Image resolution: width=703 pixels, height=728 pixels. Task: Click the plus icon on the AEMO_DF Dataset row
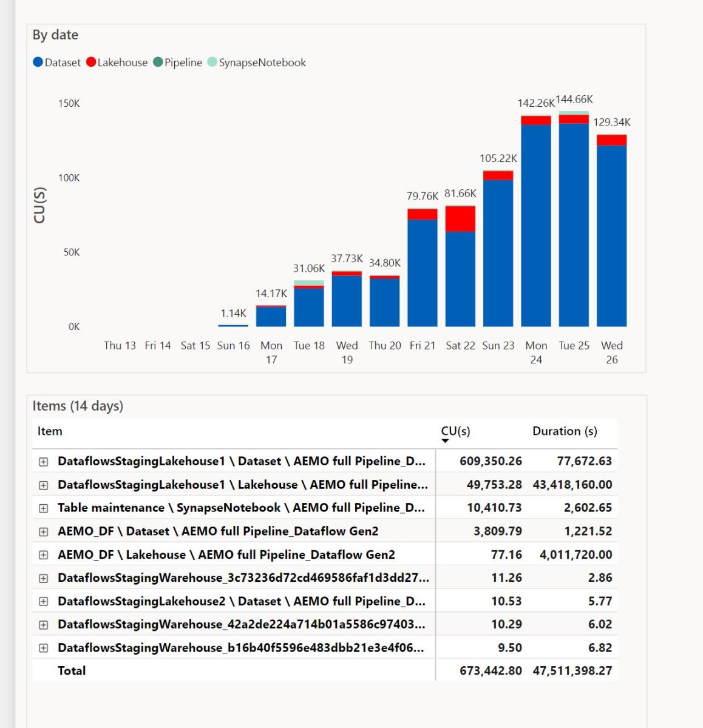click(42, 531)
